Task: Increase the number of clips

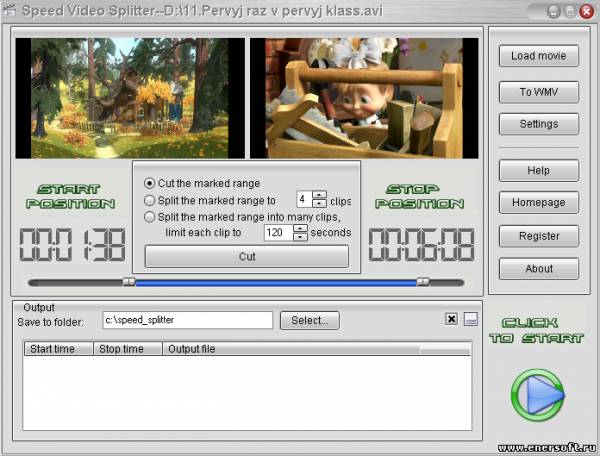Action: coord(319,195)
